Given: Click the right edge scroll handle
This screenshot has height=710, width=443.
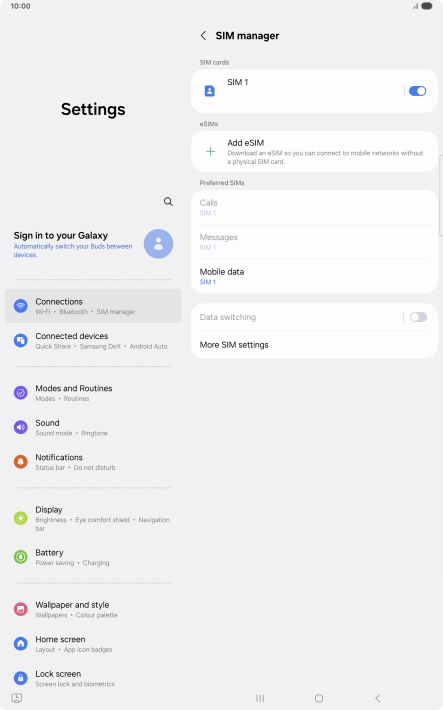Looking at the screenshot, I should [441, 196].
